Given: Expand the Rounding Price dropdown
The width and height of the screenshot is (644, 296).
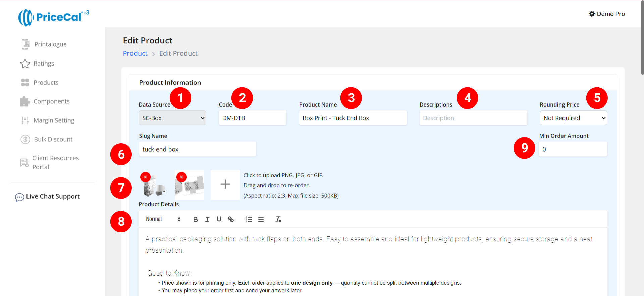Looking at the screenshot, I should (x=573, y=118).
